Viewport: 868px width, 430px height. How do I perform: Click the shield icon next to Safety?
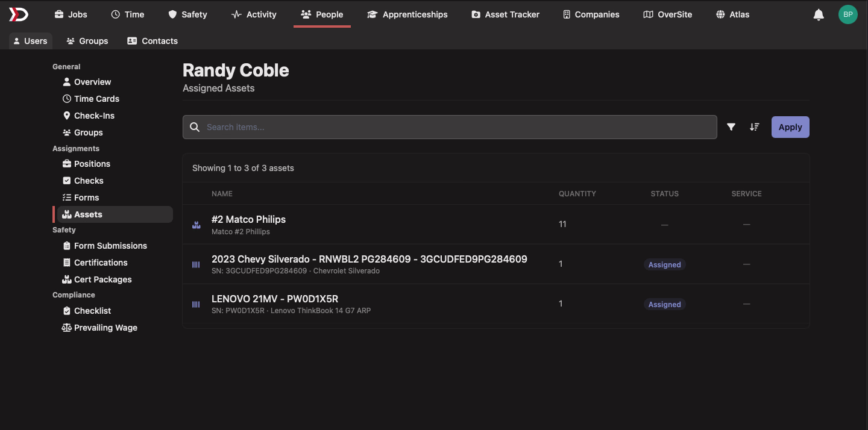click(x=172, y=14)
